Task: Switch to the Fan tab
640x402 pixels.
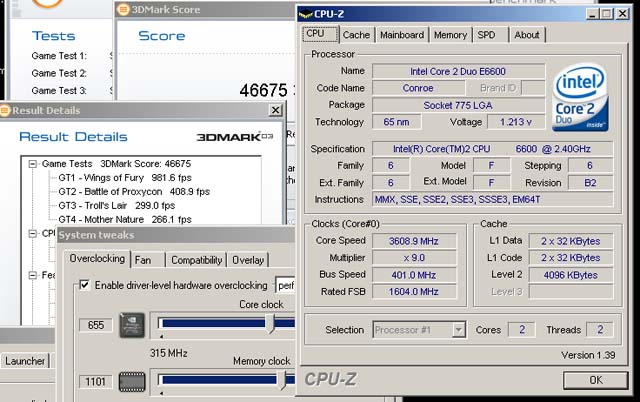Action: [x=148, y=260]
